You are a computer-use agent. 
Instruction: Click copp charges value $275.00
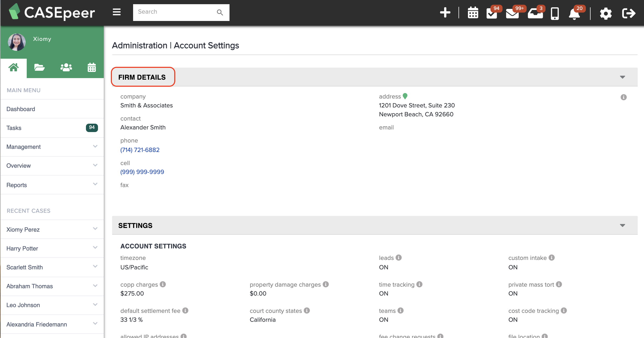132,293
